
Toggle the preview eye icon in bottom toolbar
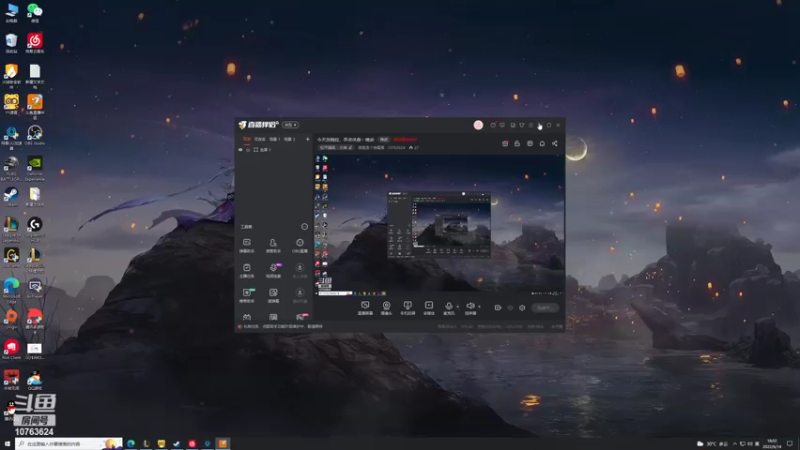[x=510, y=308]
